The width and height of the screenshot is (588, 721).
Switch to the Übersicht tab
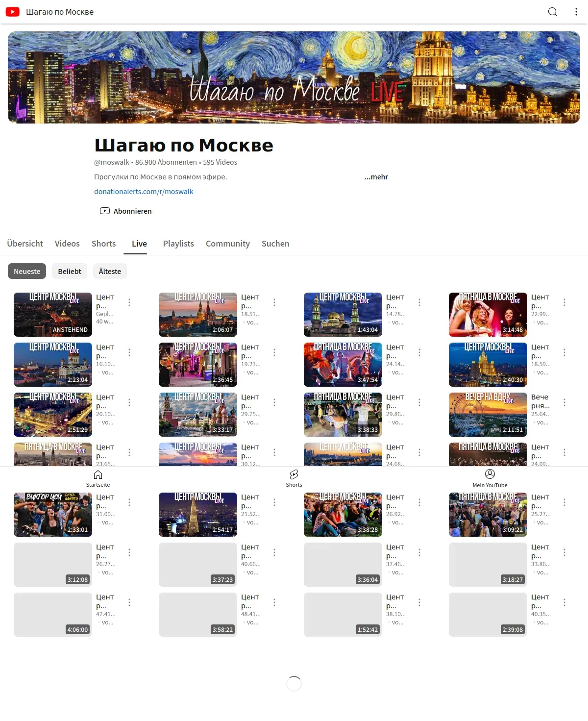(25, 244)
